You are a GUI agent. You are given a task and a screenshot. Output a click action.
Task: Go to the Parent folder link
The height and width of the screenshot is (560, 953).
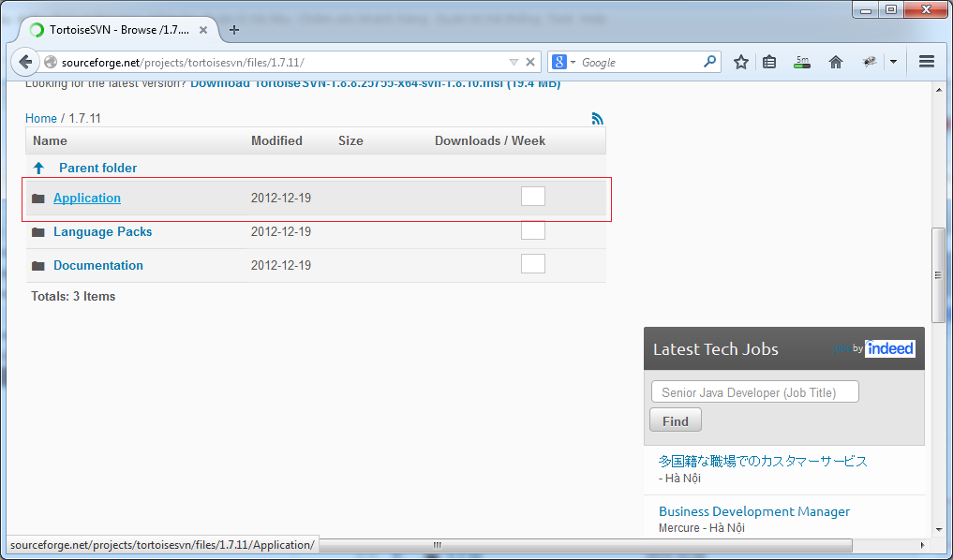(x=97, y=169)
